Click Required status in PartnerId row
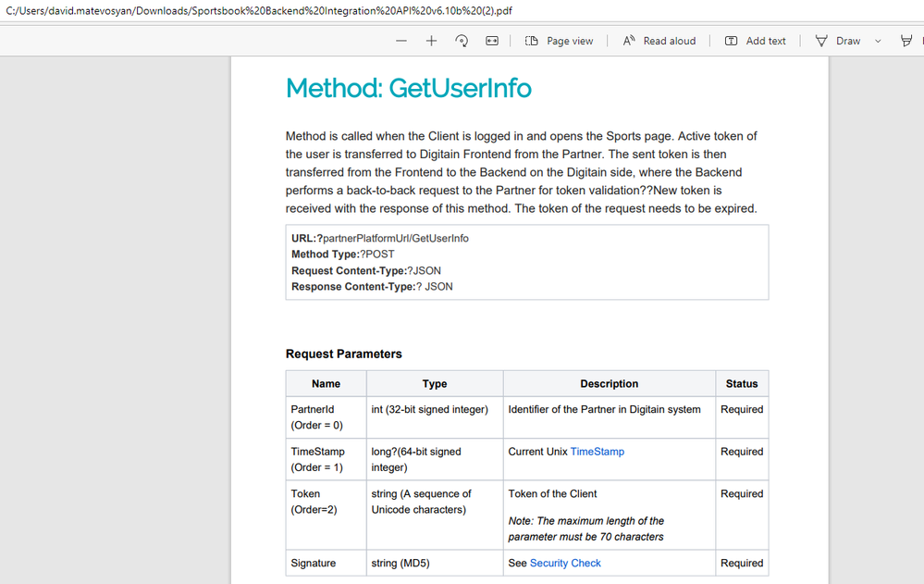 [742, 409]
